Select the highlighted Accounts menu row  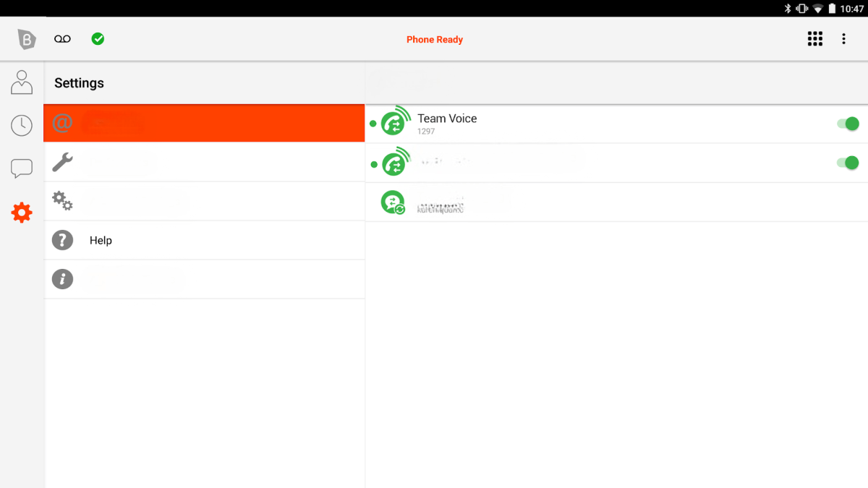click(204, 123)
